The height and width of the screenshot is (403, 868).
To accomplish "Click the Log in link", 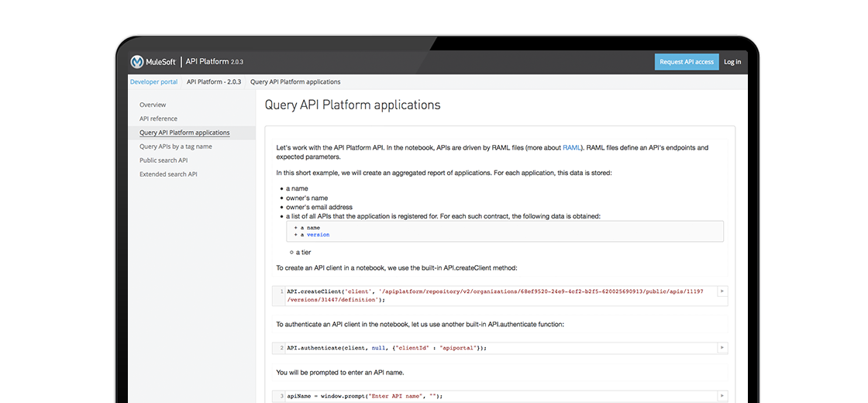I will (732, 62).
